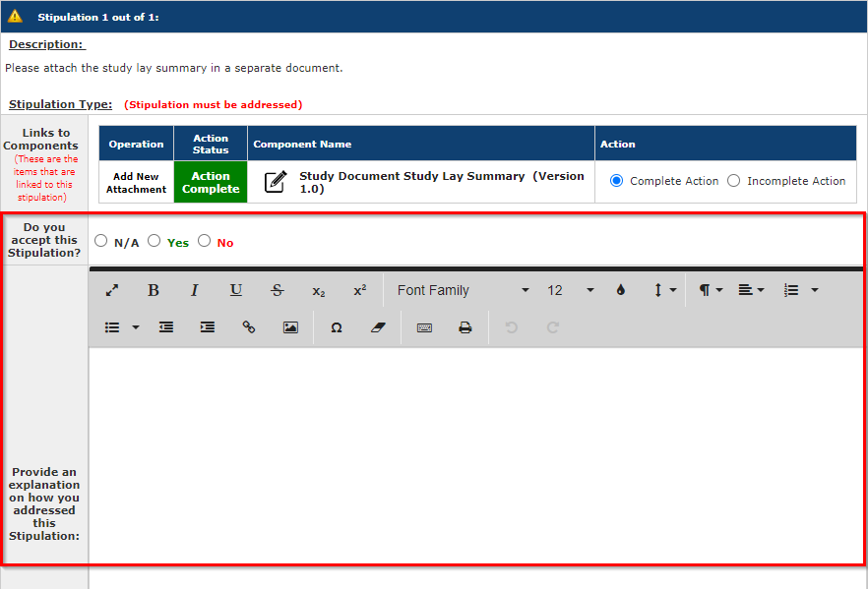The image size is (868, 589).
Task: Insert a hyperlink
Action: [249, 327]
